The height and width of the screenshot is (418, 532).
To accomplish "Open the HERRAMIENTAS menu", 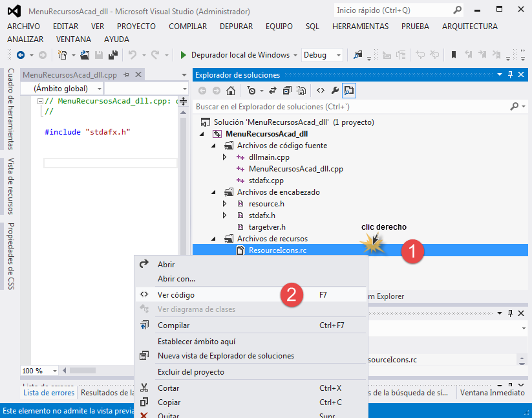I will click(x=360, y=27).
